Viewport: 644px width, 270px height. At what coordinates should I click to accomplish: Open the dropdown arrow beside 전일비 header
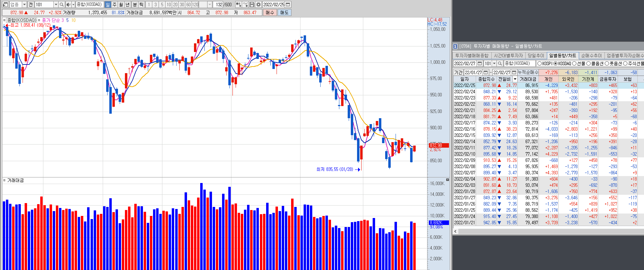coord(515,79)
